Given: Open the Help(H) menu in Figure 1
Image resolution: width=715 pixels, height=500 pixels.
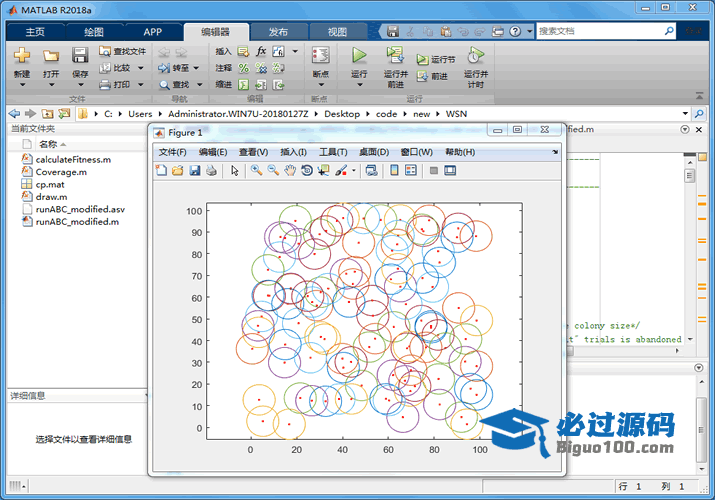Looking at the screenshot, I should 460,152.
